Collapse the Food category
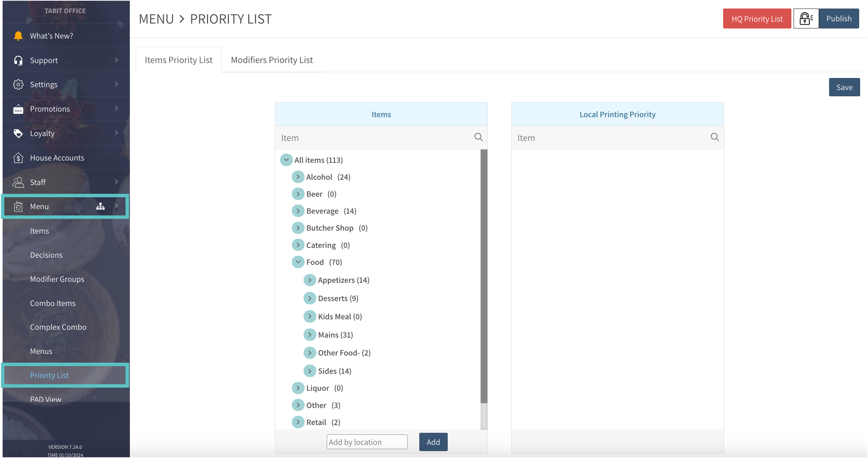This screenshot has height=458, width=868. [x=298, y=262]
